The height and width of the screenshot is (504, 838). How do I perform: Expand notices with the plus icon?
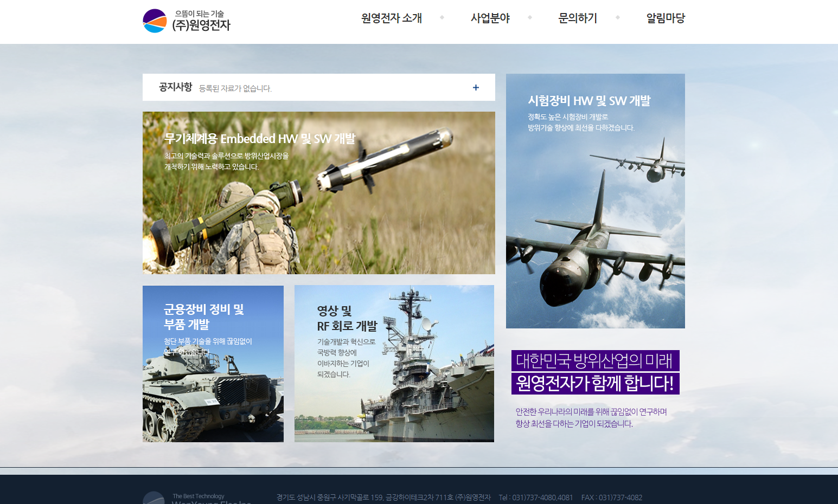pos(476,88)
